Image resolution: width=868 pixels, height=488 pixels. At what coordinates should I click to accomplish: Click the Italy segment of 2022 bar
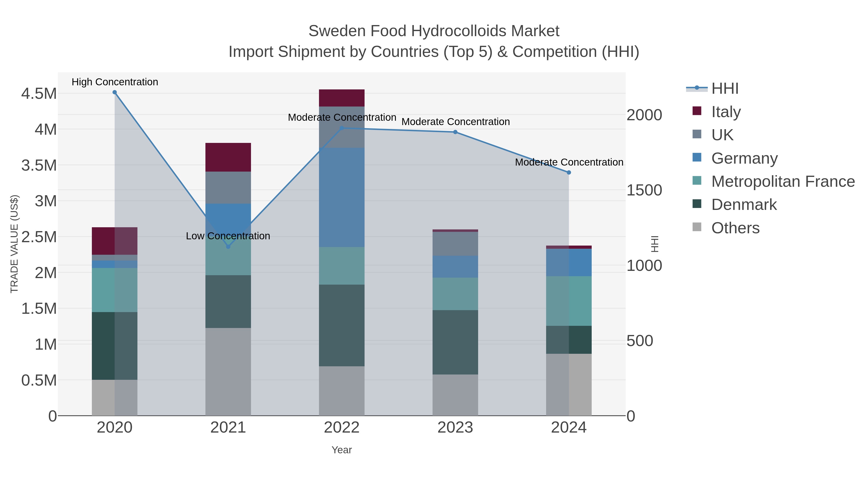coord(342,98)
